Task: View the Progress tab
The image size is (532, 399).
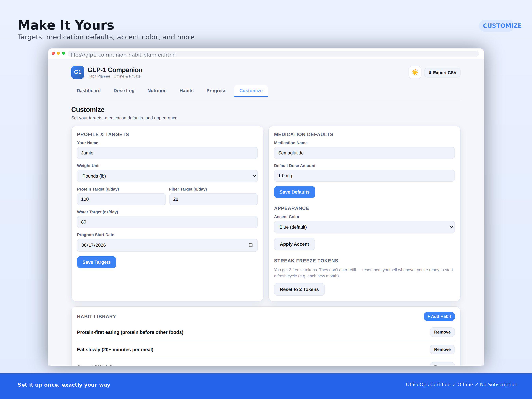Action: point(216,91)
